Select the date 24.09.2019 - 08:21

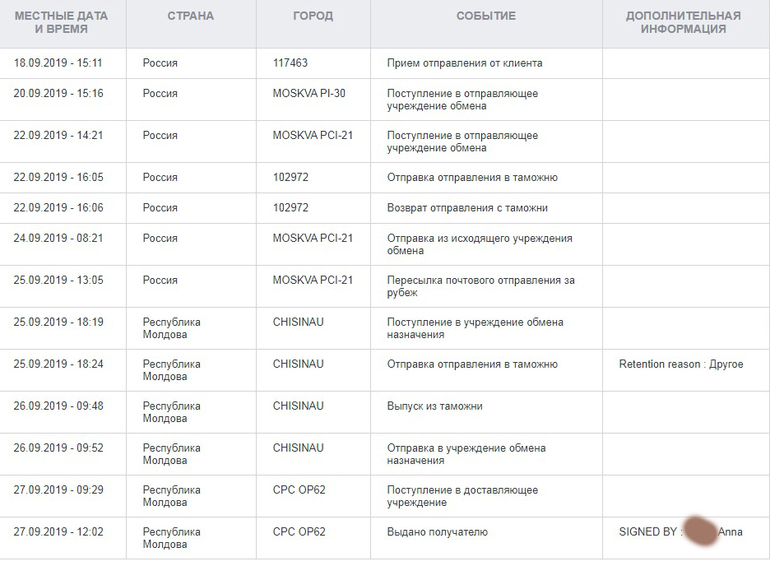(58, 238)
